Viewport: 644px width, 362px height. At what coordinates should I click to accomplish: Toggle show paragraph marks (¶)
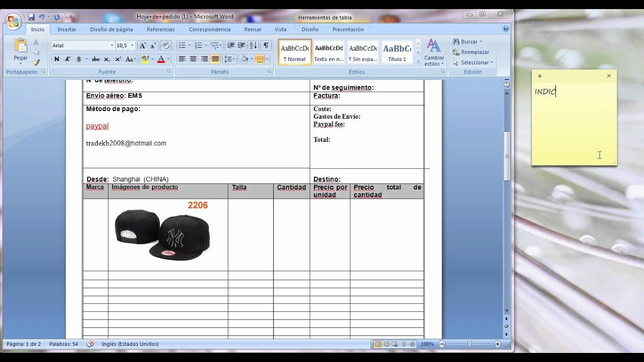266,45
